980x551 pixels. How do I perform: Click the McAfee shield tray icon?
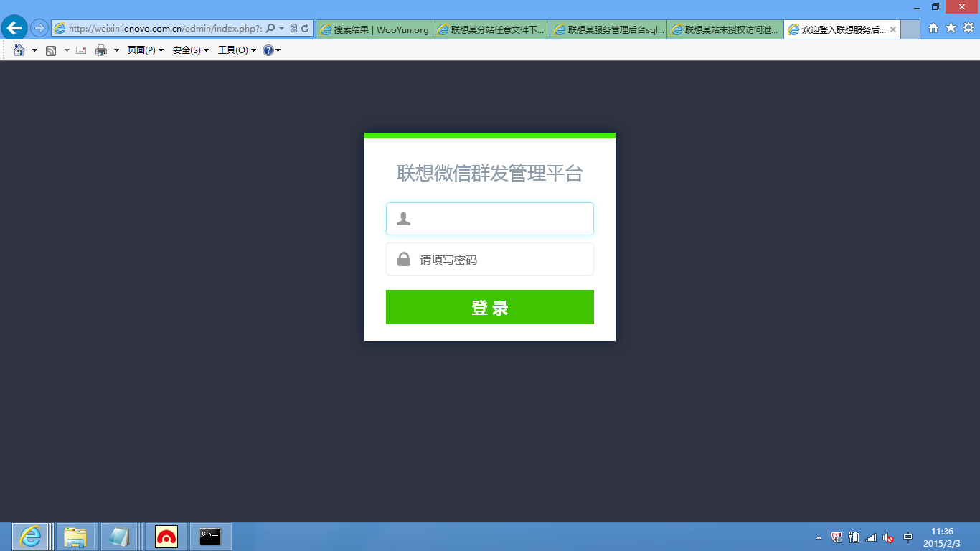point(837,537)
